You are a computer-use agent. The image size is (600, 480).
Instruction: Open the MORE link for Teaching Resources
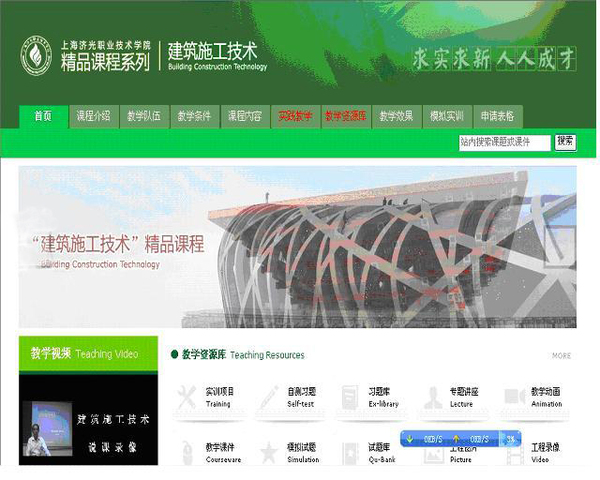click(x=561, y=356)
